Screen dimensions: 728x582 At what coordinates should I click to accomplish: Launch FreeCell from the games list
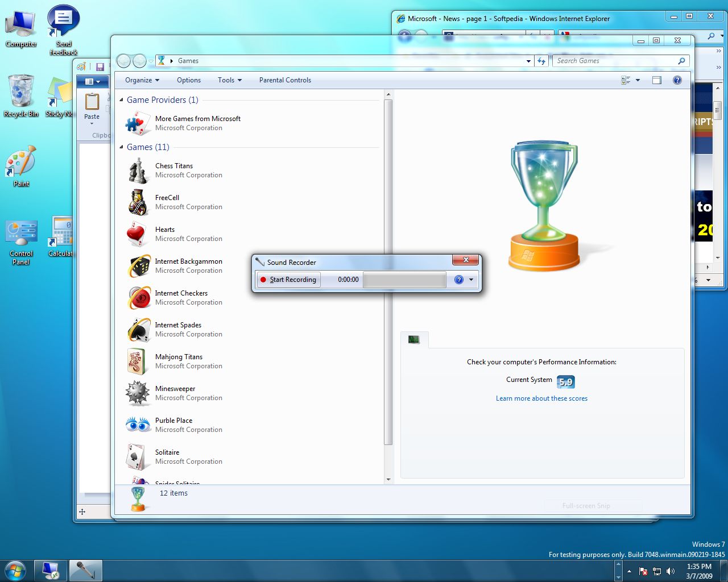tap(138, 202)
